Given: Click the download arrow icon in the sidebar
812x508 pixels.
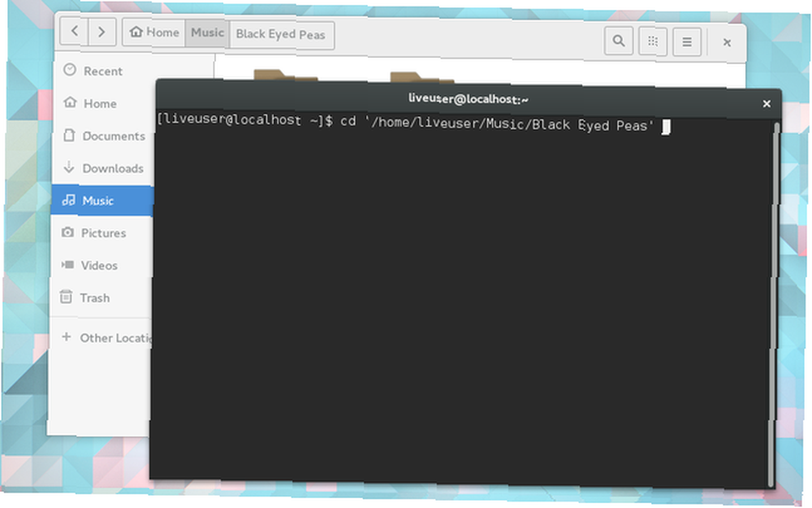Looking at the screenshot, I should pyautogui.click(x=68, y=167).
